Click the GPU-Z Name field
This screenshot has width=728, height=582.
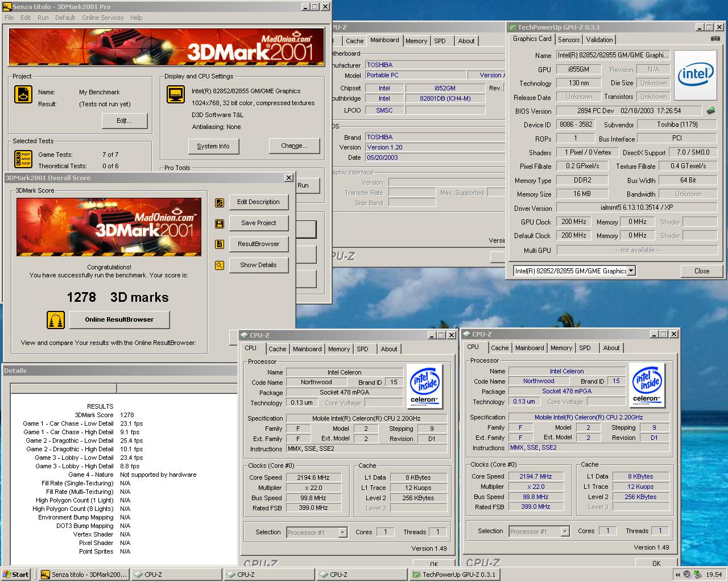coord(613,55)
